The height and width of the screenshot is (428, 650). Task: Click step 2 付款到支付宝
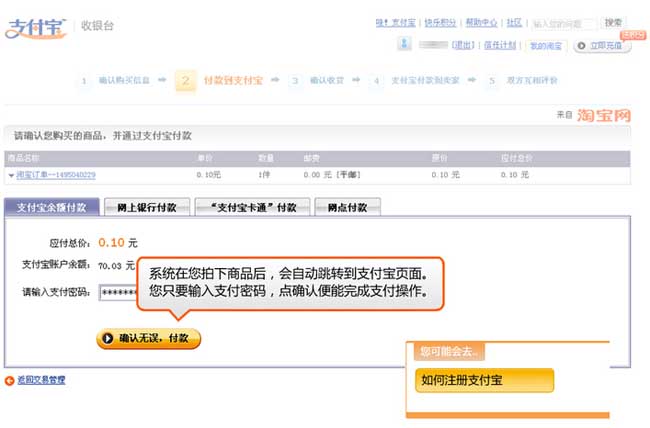point(220,80)
